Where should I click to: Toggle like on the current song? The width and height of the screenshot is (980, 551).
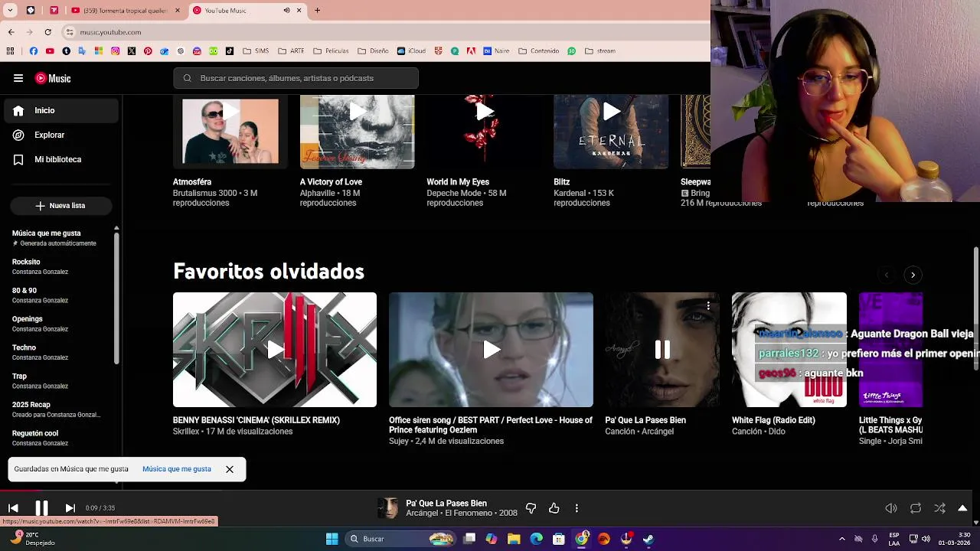[x=554, y=508]
